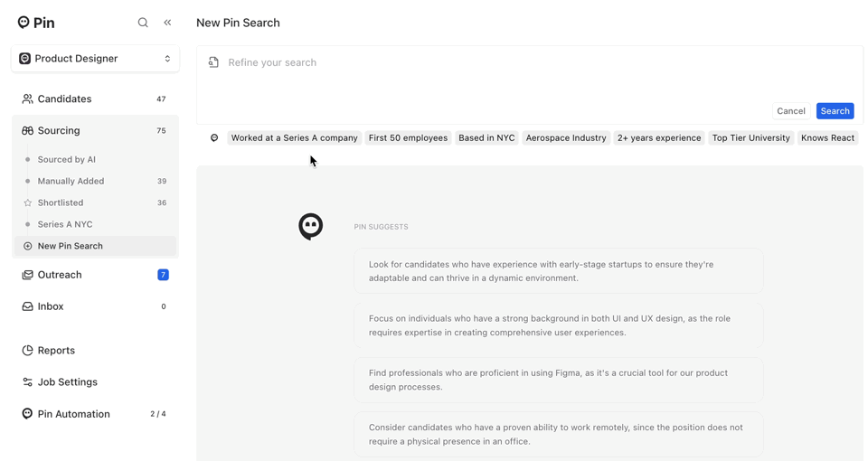Open Reports via its pie chart icon
This screenshot has height=461, width=868.
click(x=27, y=351)
